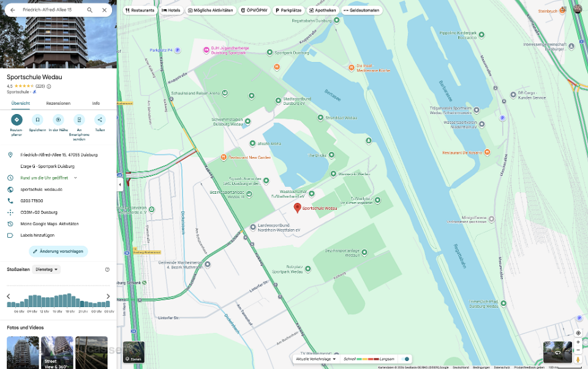Click the magnifier search icon
This screenshot has height=369, width=588.
pos(90,10)
